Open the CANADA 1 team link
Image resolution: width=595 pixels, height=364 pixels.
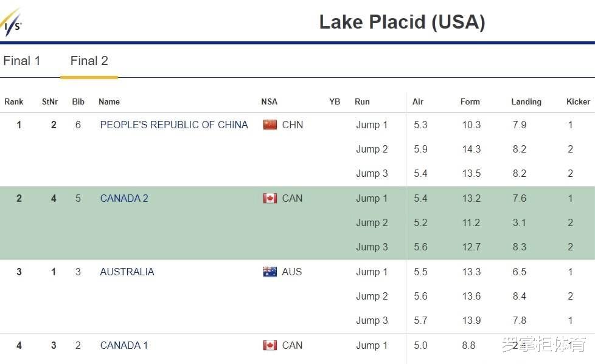point(124,345)
